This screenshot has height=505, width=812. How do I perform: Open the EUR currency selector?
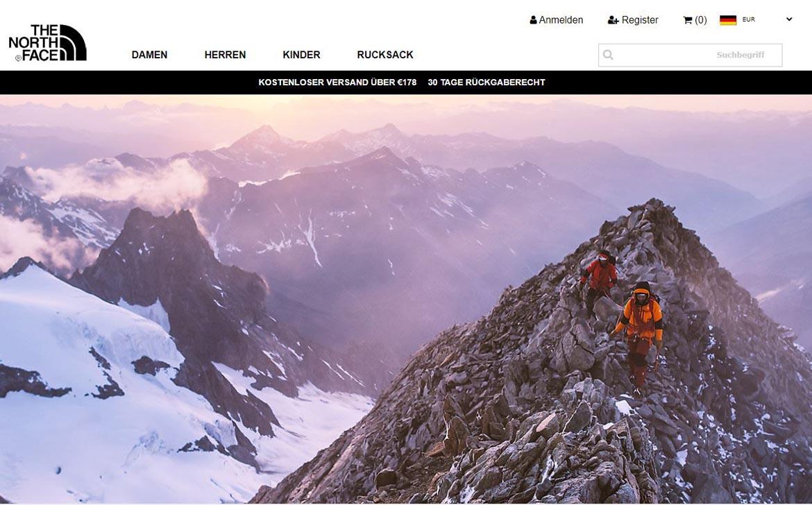[748, 19]
